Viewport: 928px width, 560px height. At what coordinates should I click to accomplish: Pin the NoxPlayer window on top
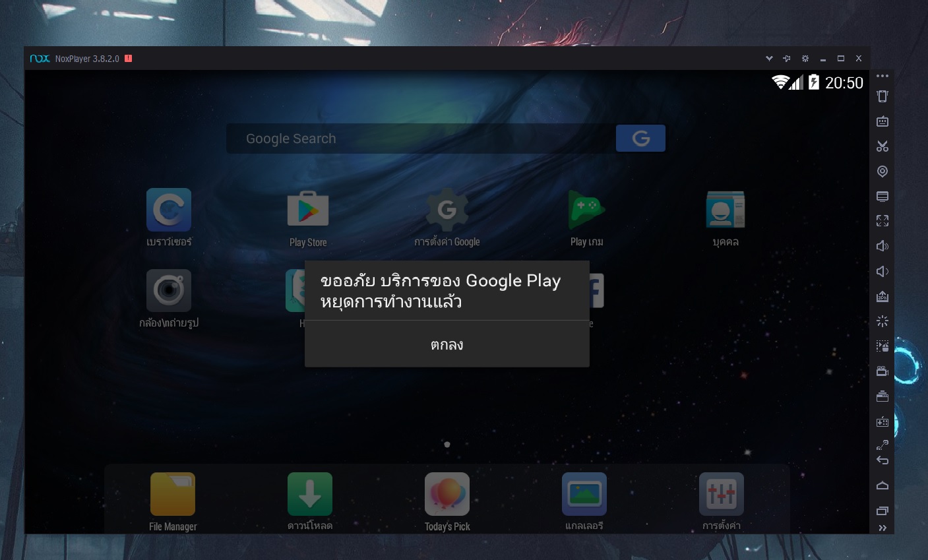click(787, 59)
